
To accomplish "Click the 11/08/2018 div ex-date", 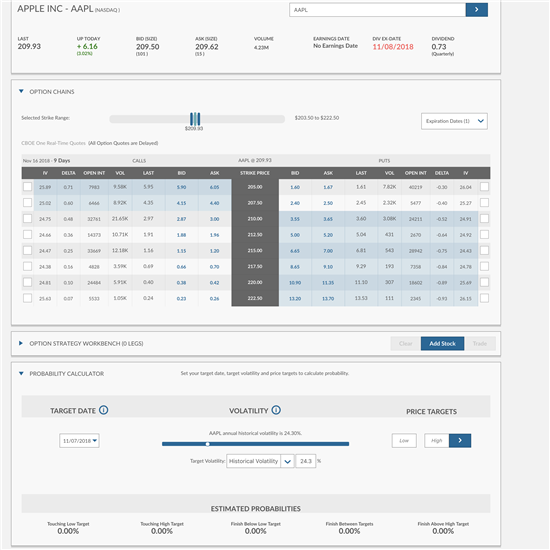I will click(x=393, y=47).
